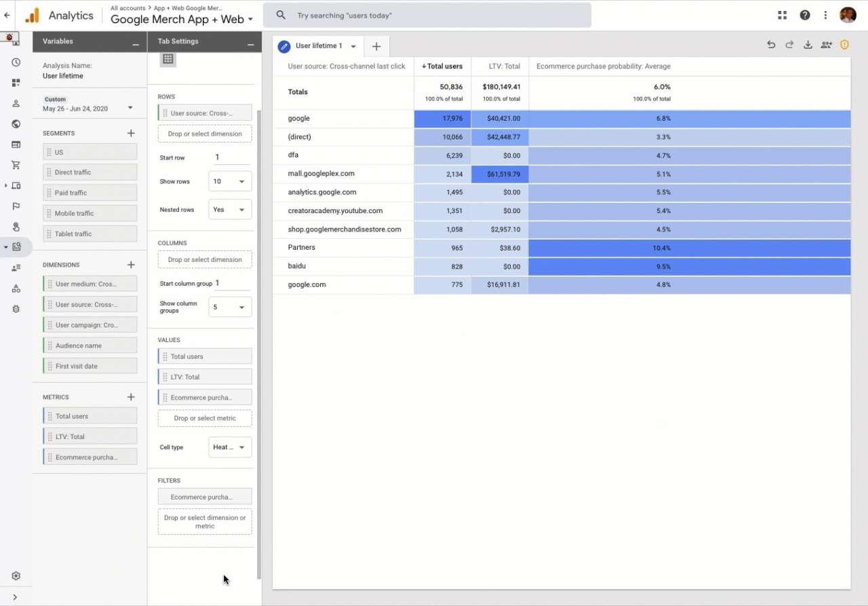Click the redo arrow icon
868x606 pixels.
[789, 45]
